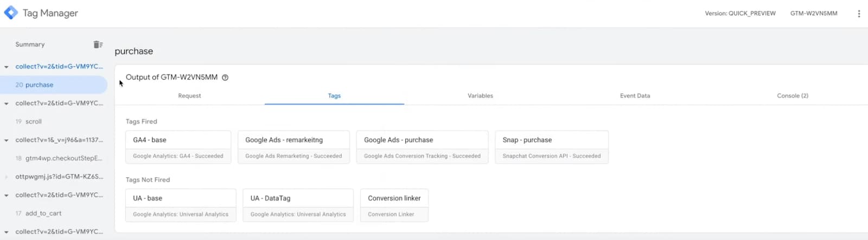The width and height of the screenshot is (868, 240).
Task: Open the UA - base tag card
Action: (181, 205)
